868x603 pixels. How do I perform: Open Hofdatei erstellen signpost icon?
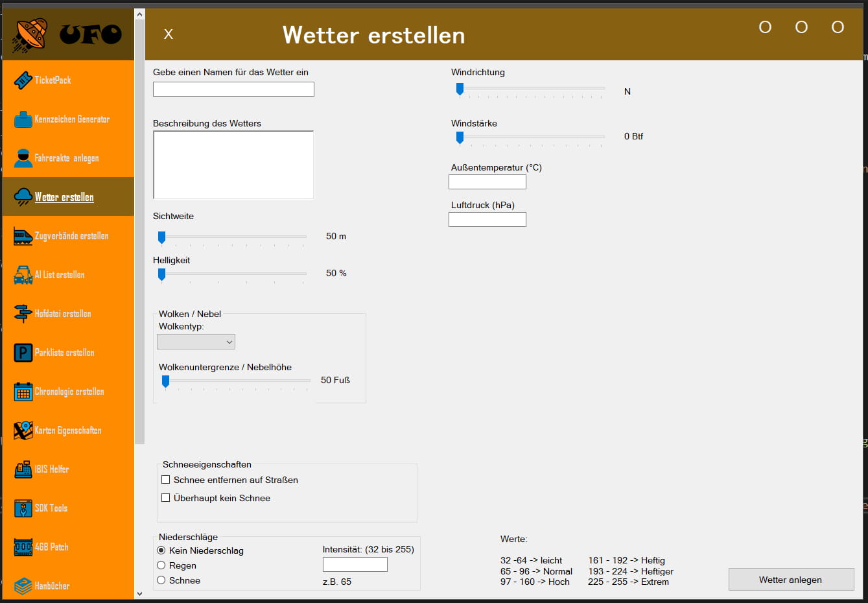tap(23, 314)
